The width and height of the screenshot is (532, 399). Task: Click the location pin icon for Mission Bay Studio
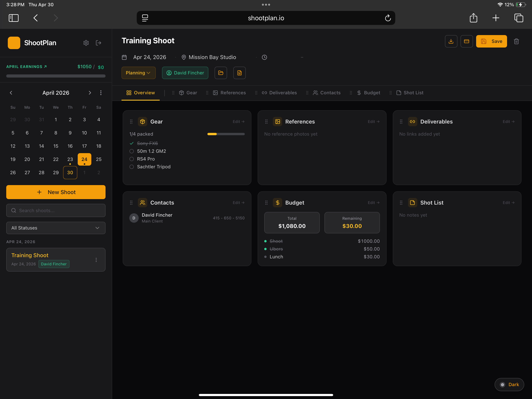tap(184, 57)
